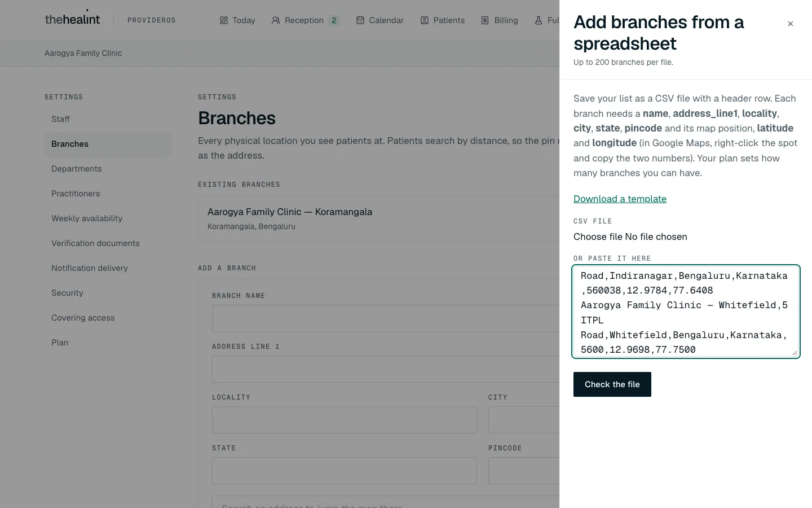Click the 'Up to 200 branches per file.' text
The width and height of the screenshot is (812, 508).
click(623, 62)
